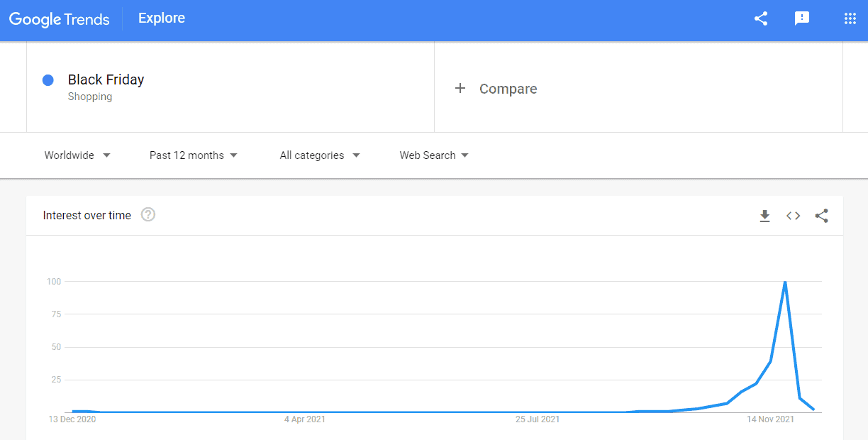Click the plus icon beside Compare
This screenshot has width=868, height=440.
tap(460, 88)
